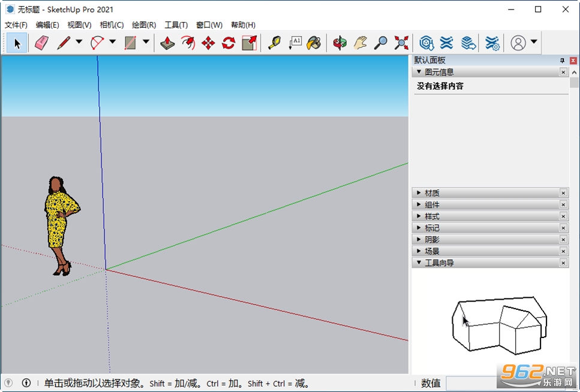This screenshot has height=392, width=580.
Task: Open the shape tool dropdown arrow
Action: (146, 42)
